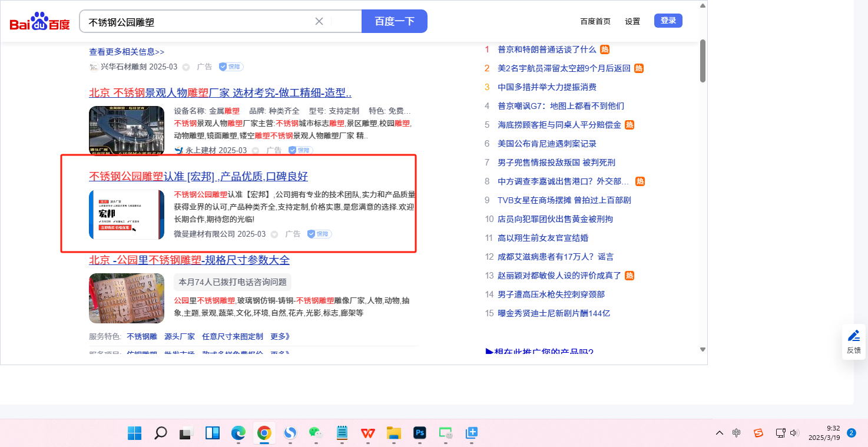The width and height of the screenshot is (868, 447).
Task: Expand dropdown arrow beside 兴华石材雕刻 2025-03
Action: tap(186, 67)
